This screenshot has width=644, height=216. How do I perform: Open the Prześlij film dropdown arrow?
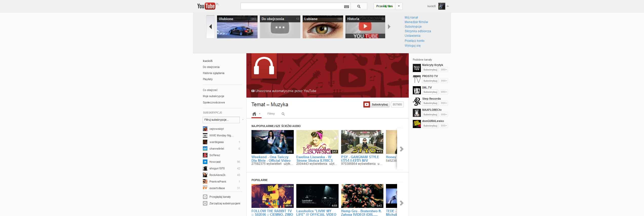[399, 6]
